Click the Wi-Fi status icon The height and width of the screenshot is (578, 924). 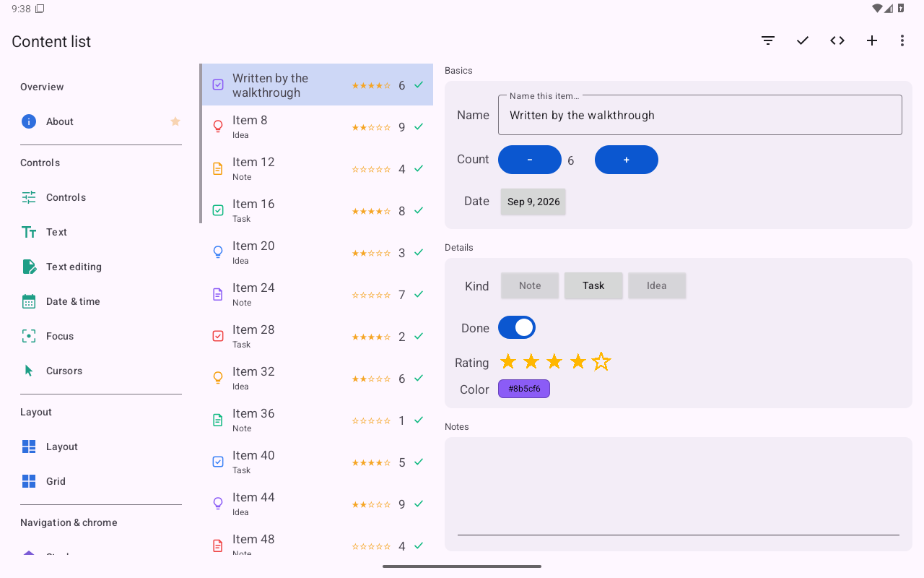click(x=877, y=9)
